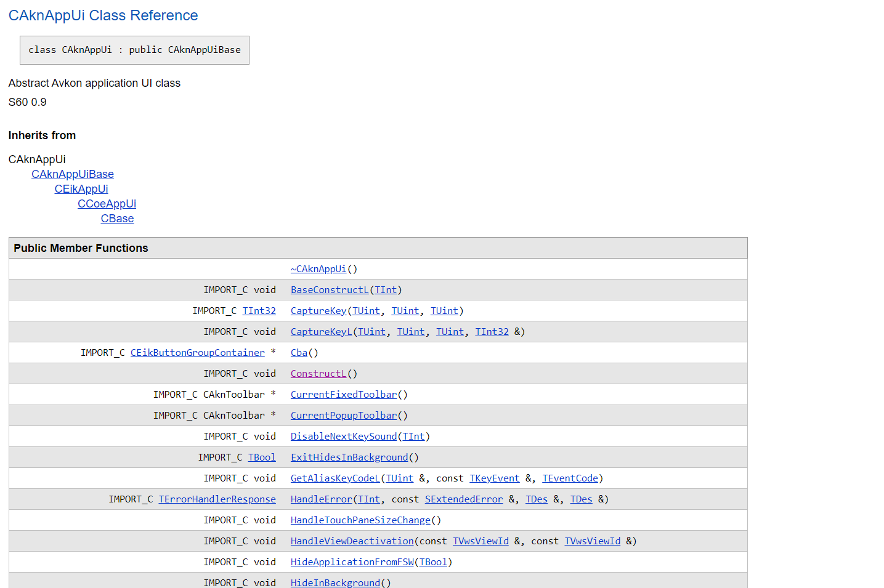Screen dimensions: 884x588
Task: Click the TBool return type of ExitHidesInBackground
Action: [262, 457]
